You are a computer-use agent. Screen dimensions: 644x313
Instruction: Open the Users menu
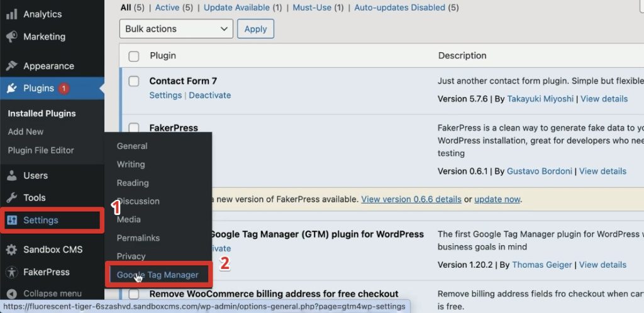35,175
